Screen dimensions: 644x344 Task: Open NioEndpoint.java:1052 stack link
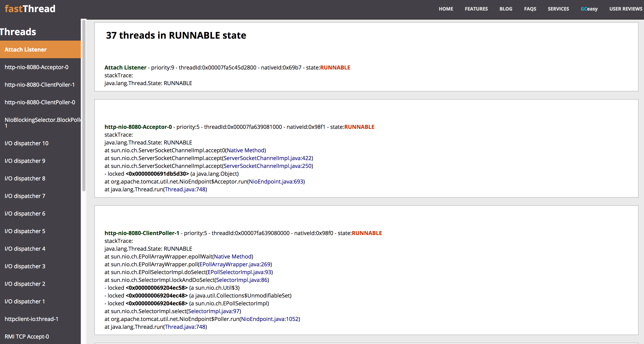[270, 319]
